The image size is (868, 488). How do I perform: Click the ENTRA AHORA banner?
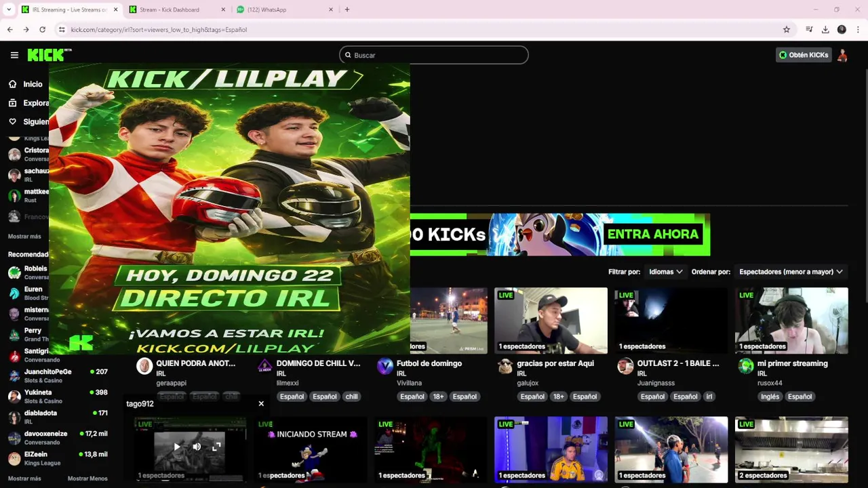point(652,234)
